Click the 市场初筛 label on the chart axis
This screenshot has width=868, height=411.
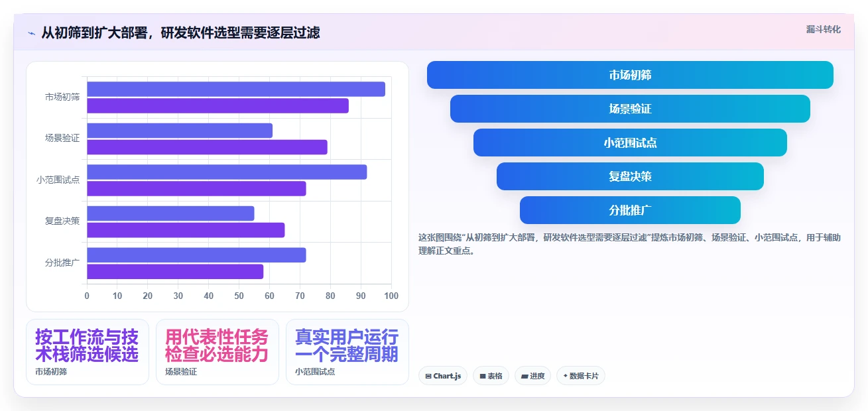tap(62, 97)
